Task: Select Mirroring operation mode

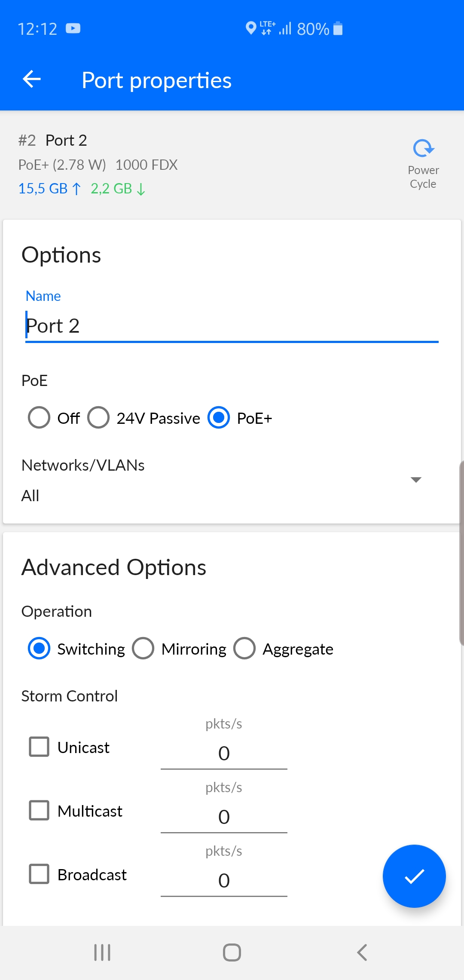Action: coord(143,649)
